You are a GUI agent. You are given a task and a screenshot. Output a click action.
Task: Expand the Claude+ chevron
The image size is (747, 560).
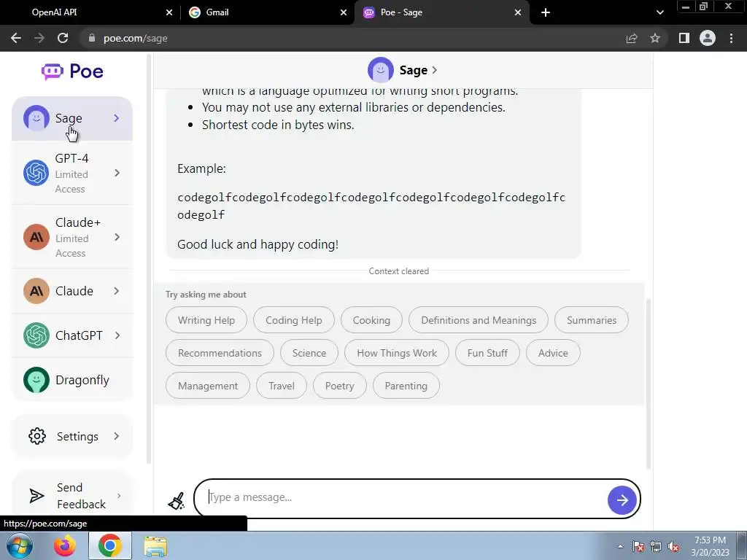click(x=117, y=237)
